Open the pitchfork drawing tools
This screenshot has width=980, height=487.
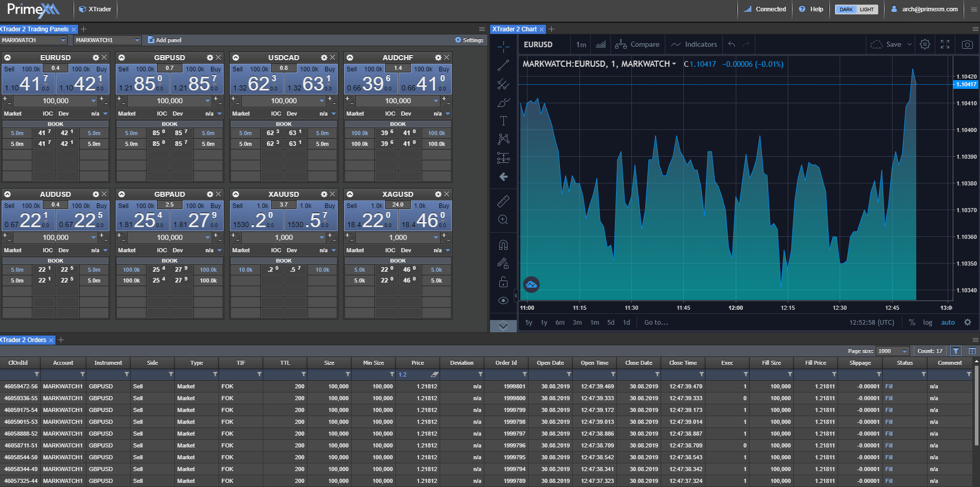tap(503, 84)
